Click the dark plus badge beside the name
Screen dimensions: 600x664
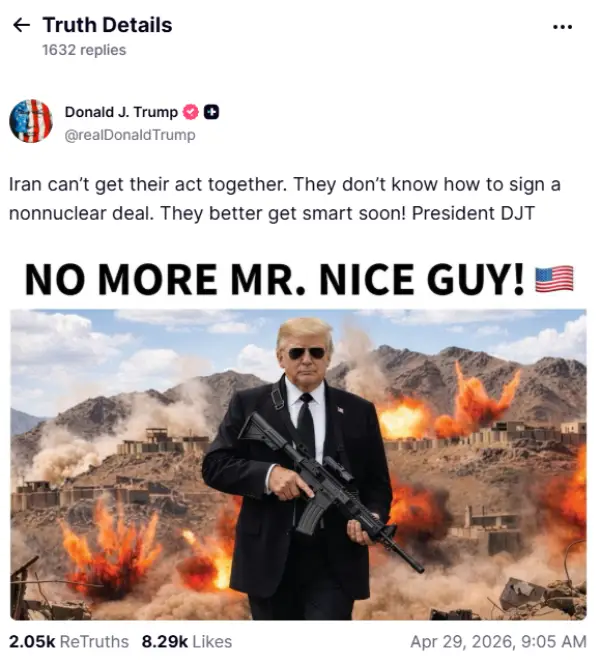211,112
